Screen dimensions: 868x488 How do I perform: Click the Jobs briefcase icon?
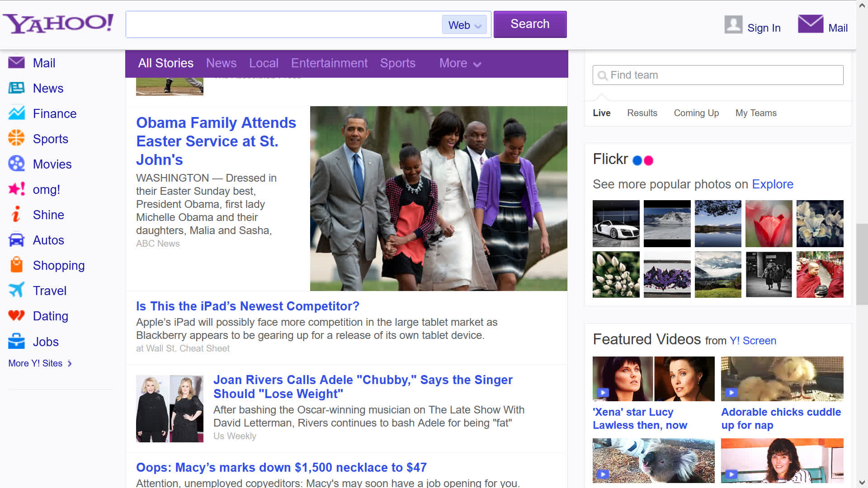coord(17,342)
